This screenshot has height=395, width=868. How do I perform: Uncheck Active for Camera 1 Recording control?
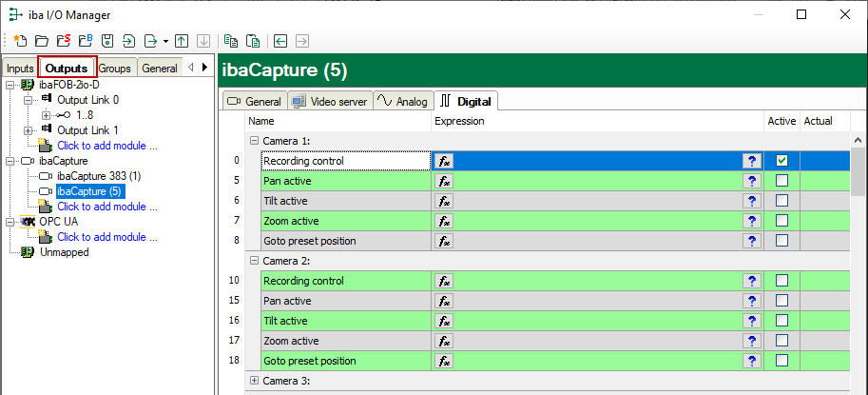tap(781, 161)
